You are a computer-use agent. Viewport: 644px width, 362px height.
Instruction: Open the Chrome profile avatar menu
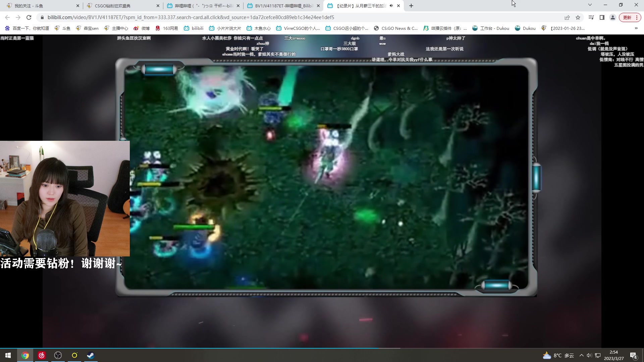pyautogui.click(x=613, y=17)
